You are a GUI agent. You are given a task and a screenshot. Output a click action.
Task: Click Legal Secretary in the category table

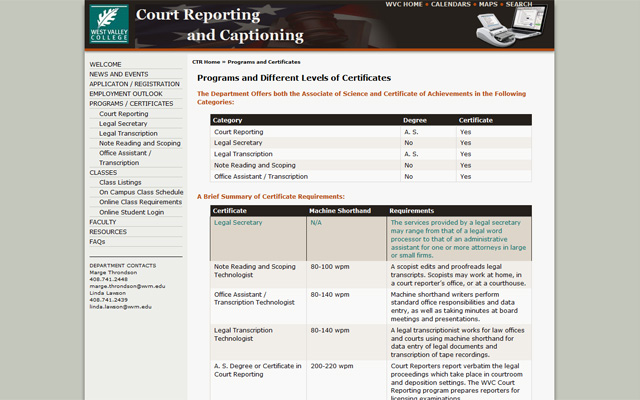tap(238, 143)
